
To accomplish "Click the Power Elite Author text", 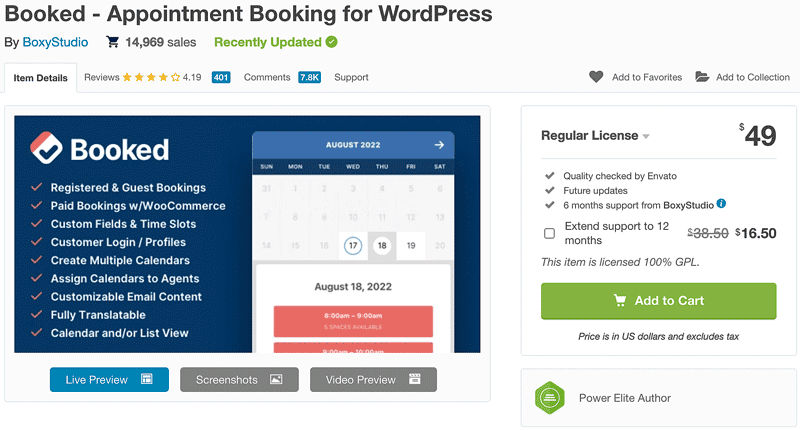I will pyautogui.click(x=624, y=398).
